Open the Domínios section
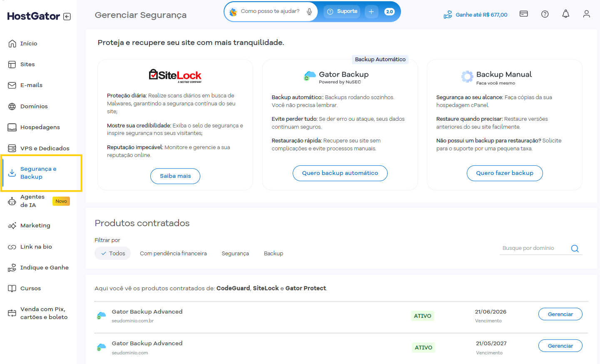600x364 pixels. [34, 106]
